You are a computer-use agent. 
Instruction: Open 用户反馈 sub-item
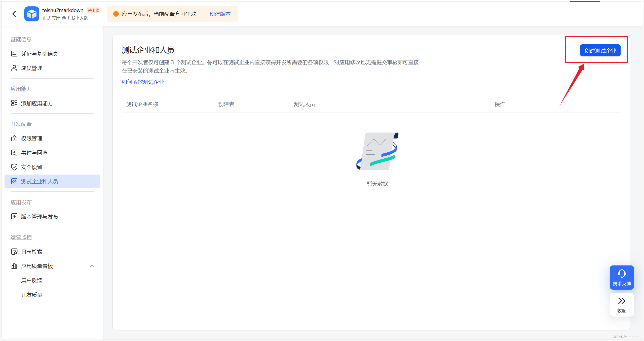tap(32, 280)
